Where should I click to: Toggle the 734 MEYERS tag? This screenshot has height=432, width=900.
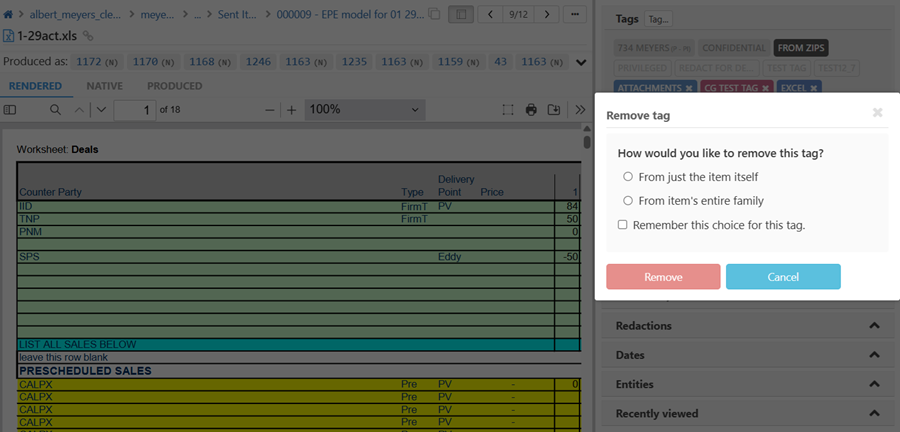(x=654, y=48)
